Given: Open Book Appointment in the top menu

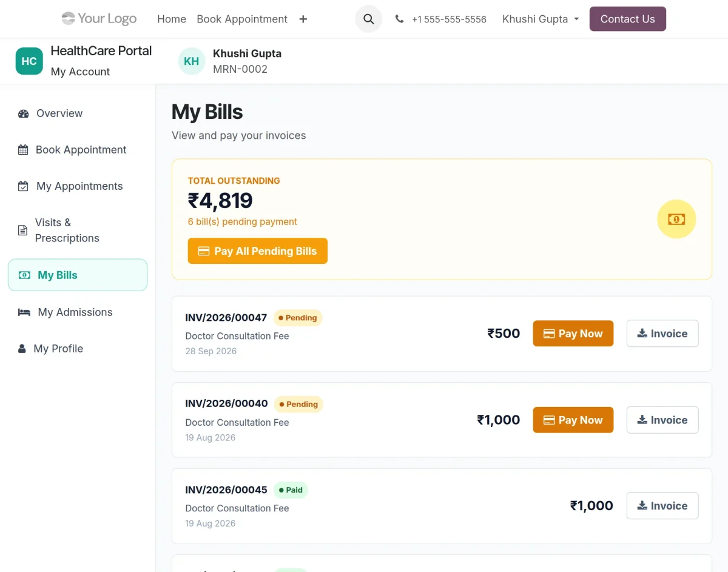Looking at the screenshot, I should click(242, 19).
